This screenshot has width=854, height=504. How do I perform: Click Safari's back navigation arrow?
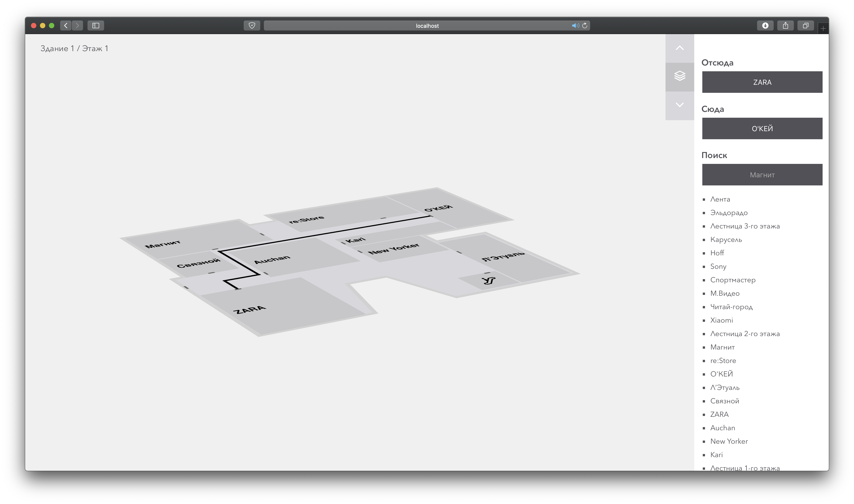click(x=66, y=26)
